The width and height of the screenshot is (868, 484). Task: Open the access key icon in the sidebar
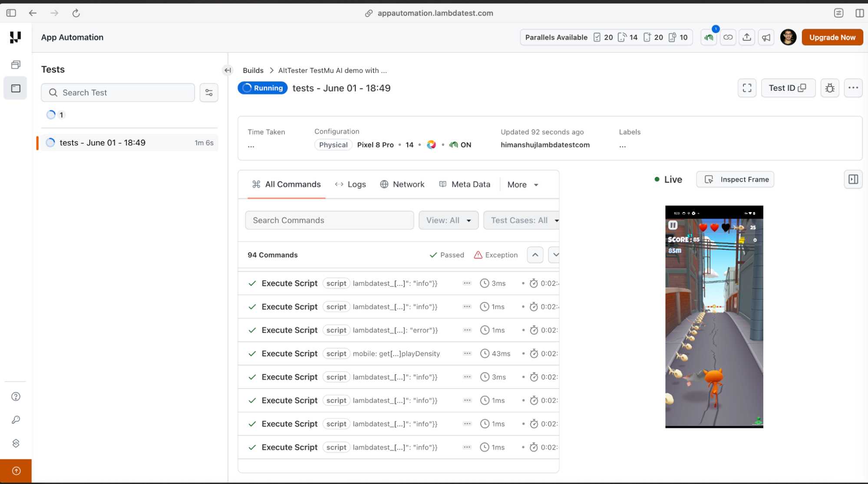tap(16, 420)
